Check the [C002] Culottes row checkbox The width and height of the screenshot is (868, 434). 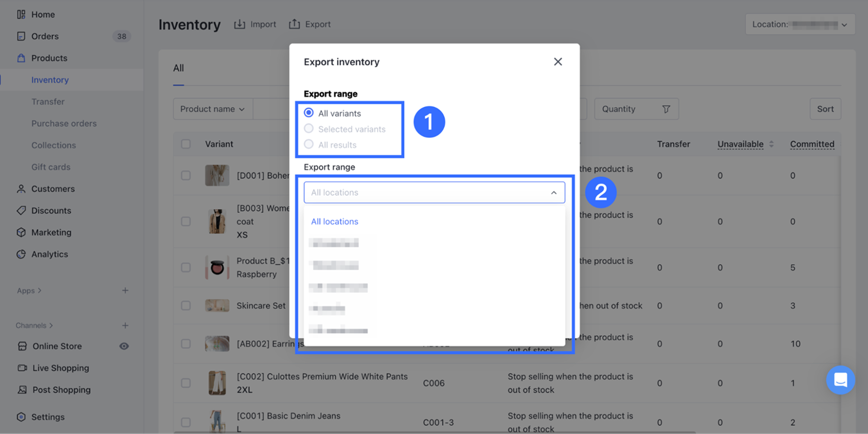(186, 383)
